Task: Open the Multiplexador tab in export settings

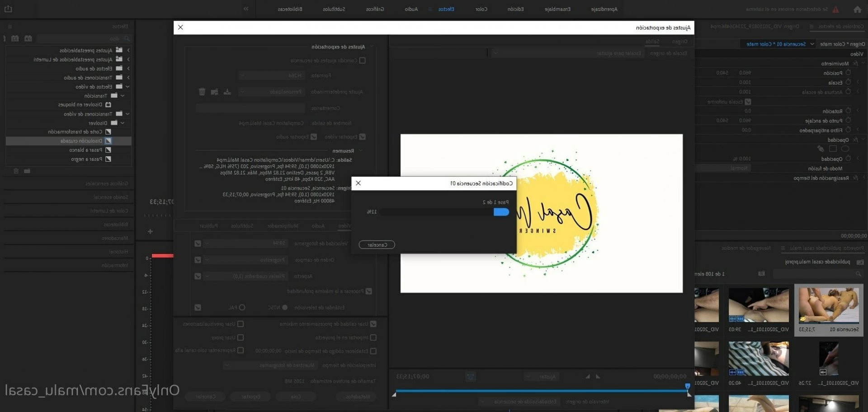Action: point(283,225)
